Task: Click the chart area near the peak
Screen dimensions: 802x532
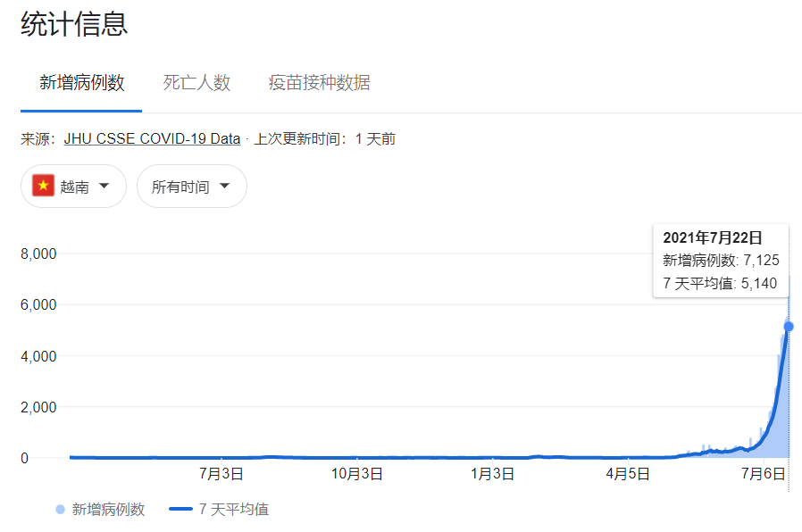Action: [777, 375]
